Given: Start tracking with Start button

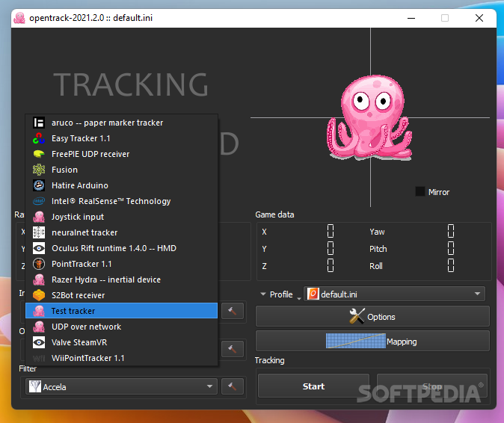Looking at the screenshot, I should [313, 386].
